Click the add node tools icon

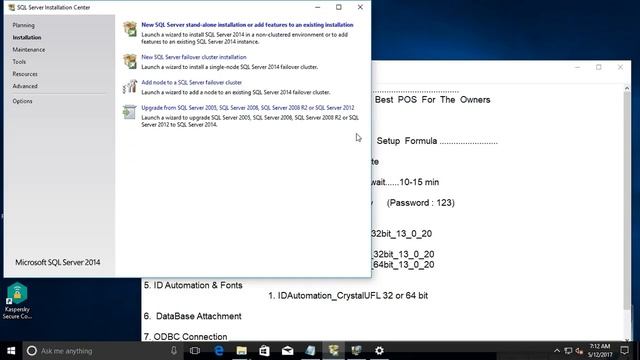130,87
